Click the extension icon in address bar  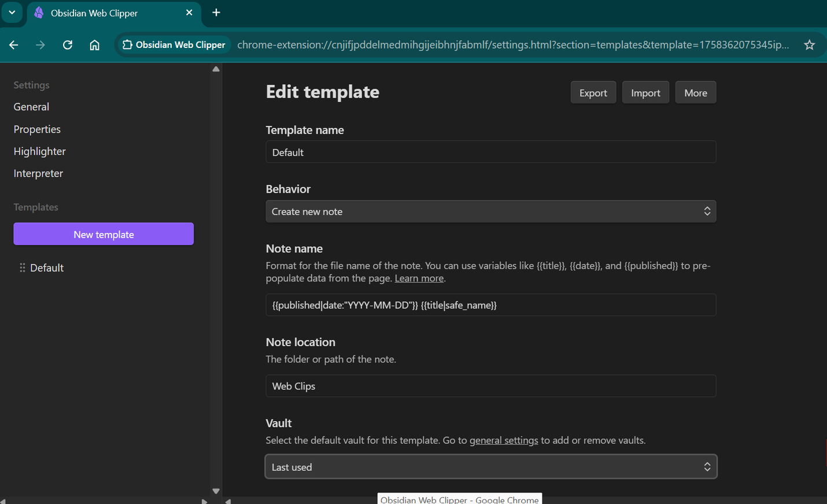click(x=127, y=45)
